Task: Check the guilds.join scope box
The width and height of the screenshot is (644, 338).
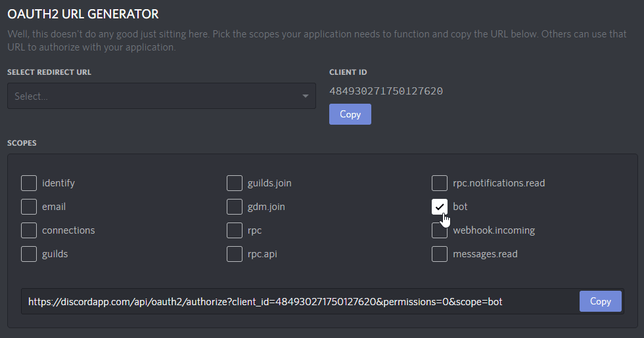Action: click(x=235, y=183)
